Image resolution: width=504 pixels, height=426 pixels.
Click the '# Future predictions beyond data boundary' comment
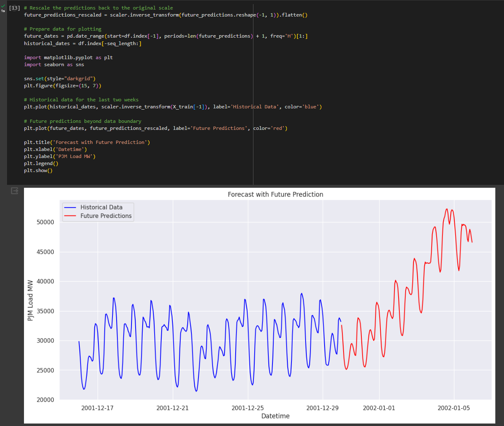click(83, 121)
